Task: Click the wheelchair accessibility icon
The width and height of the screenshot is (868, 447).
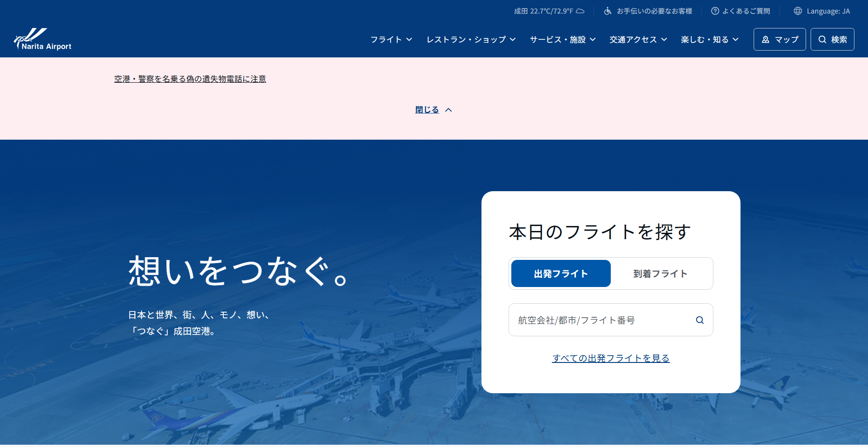Action: pyautogui.click(x=608, y=11)
